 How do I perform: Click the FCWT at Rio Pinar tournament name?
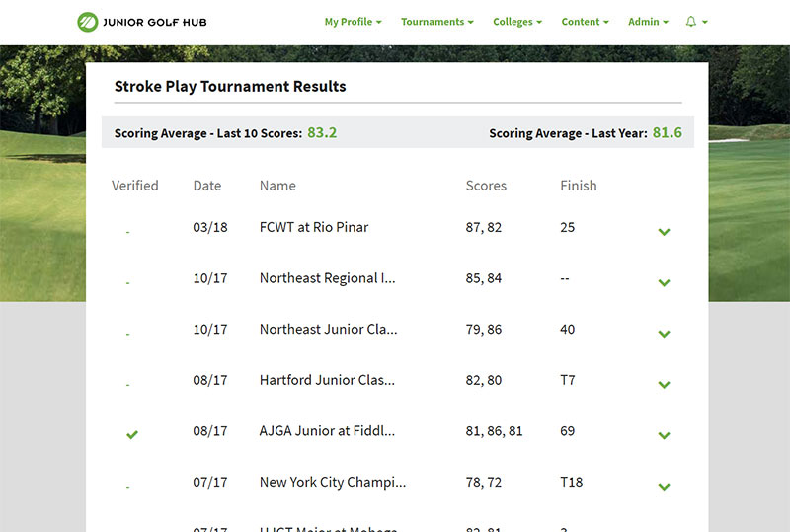[x=313, y=227]
